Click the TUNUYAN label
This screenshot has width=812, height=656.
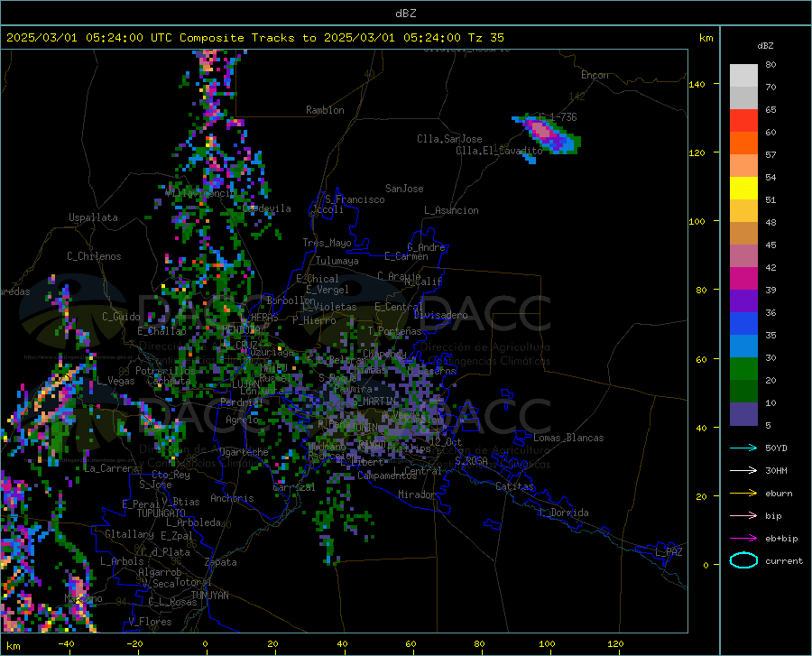point(209,596)
